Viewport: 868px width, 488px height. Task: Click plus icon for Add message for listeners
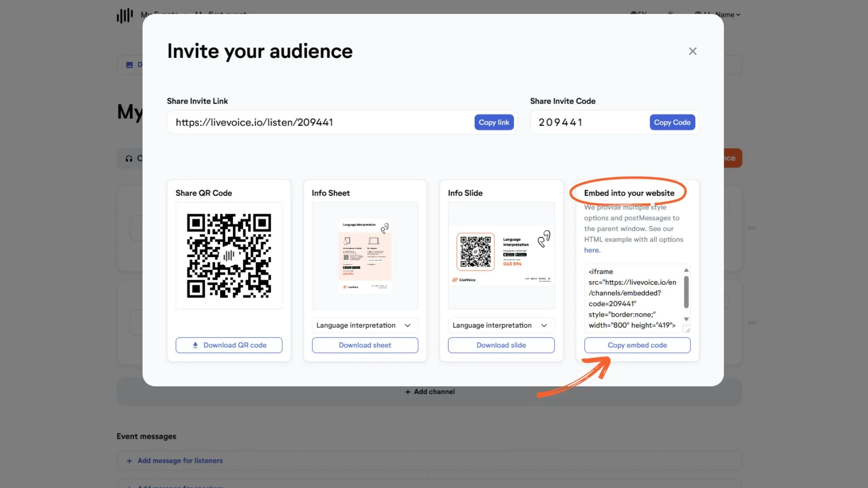[x=129, y=461]
